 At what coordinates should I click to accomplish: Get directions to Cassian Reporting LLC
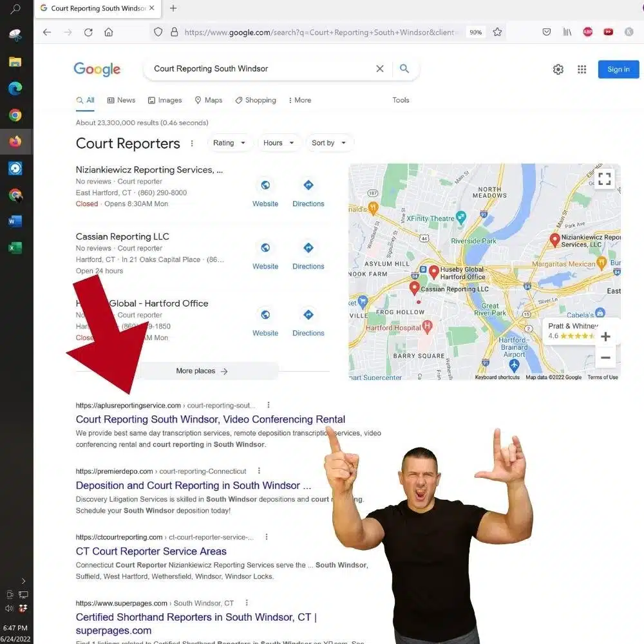[x=308, y=248]
